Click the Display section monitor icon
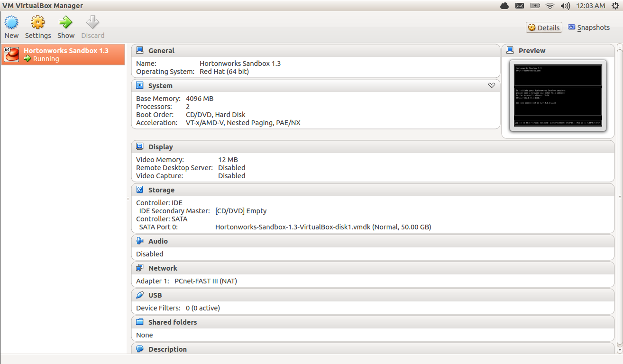 pyautogui.click(x=140, y=146)
